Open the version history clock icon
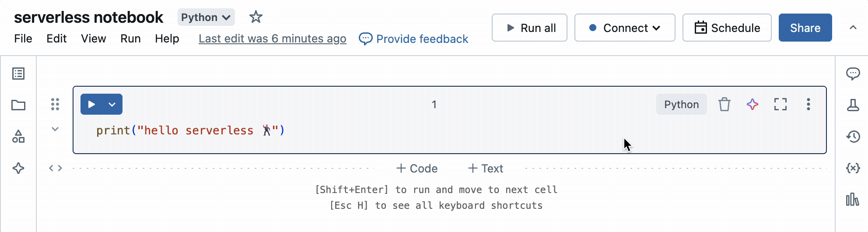This screenshot has height=232, width=868. (853, 137)
